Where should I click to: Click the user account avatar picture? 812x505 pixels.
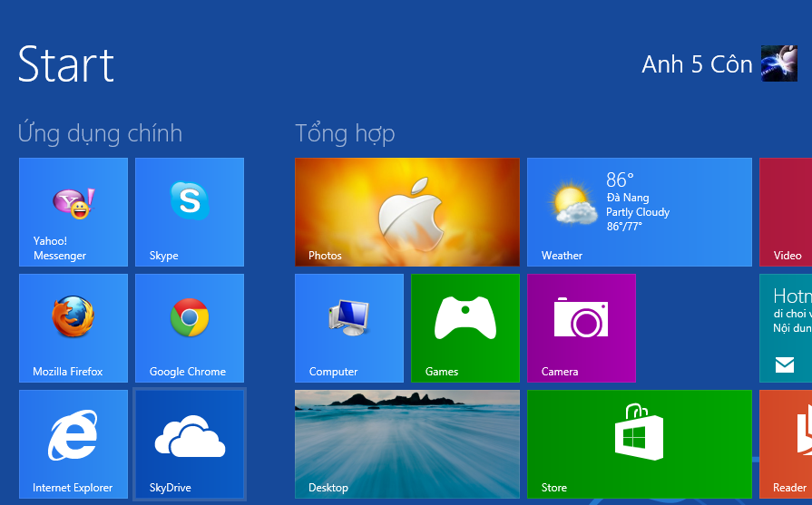778,63
